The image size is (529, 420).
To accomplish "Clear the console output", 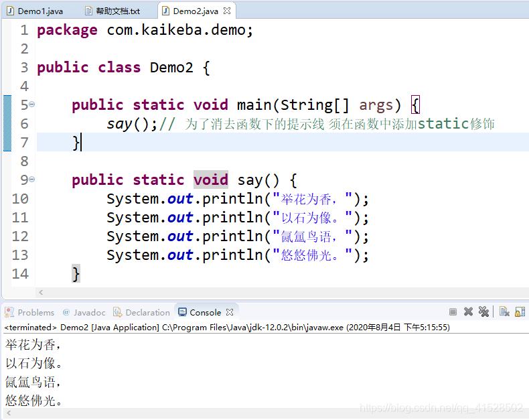I will [504, 311].
